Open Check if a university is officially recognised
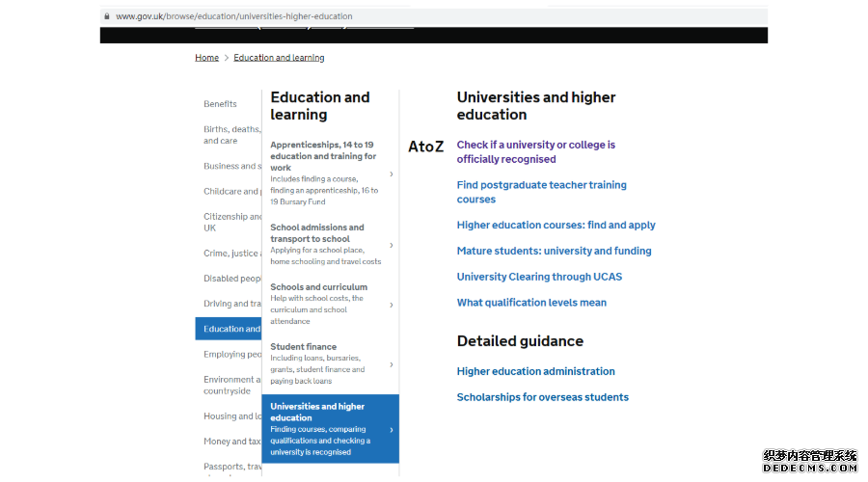Viewport: 868px width, 482px height. click(x=536, y=151)
